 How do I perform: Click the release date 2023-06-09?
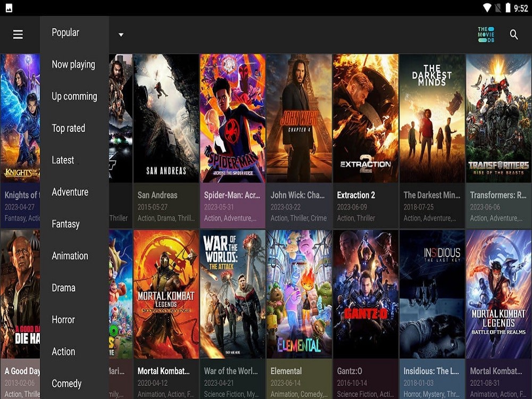352,207
